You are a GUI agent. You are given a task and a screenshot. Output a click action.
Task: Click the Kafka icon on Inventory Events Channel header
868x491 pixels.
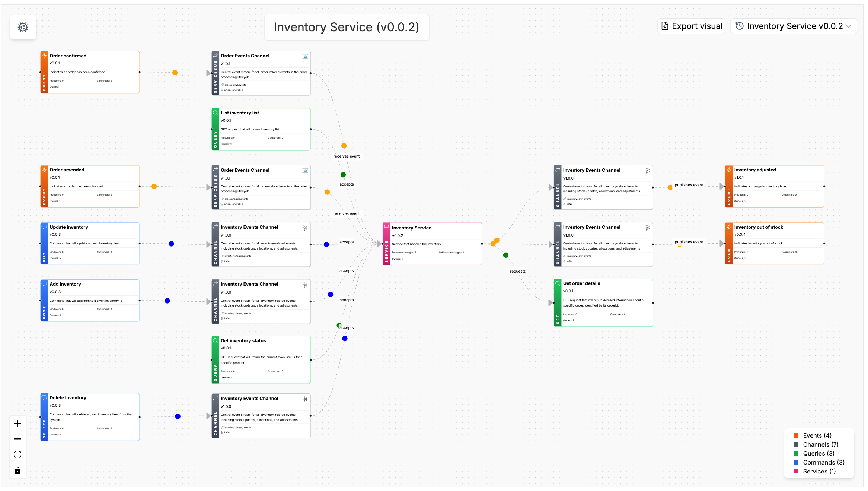(x=647, y=170)
